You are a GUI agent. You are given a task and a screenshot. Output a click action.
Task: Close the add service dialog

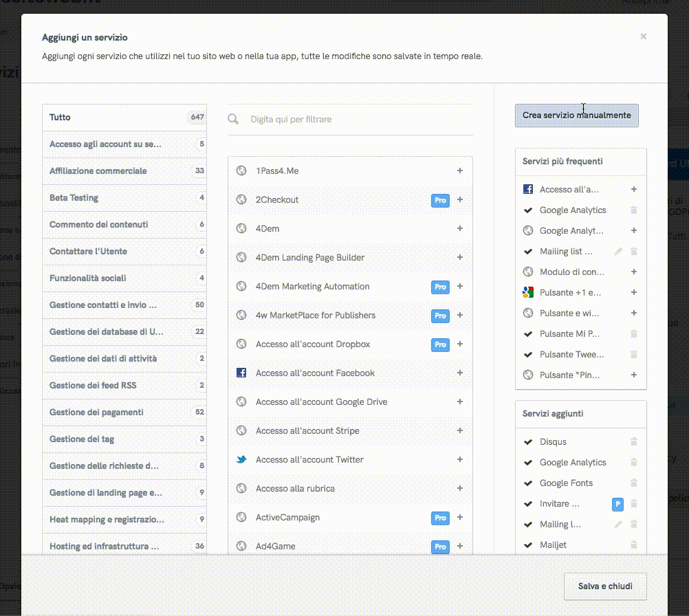[x=643, y=36]
